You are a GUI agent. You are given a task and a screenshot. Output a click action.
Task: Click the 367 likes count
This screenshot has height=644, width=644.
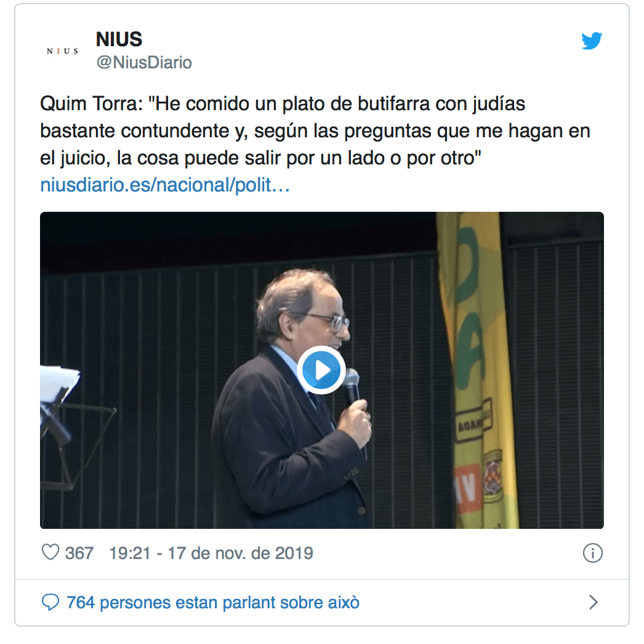pos(79,553)
